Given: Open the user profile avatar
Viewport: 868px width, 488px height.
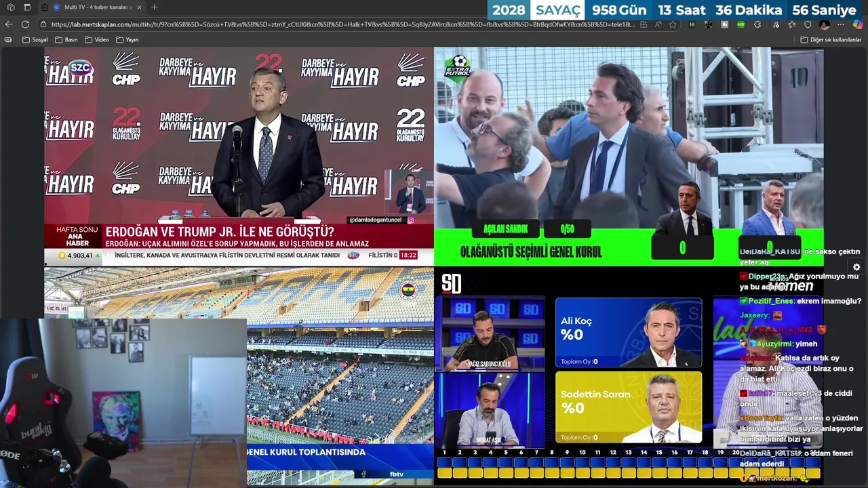Looking at the screenshot, I should point(825,24).
